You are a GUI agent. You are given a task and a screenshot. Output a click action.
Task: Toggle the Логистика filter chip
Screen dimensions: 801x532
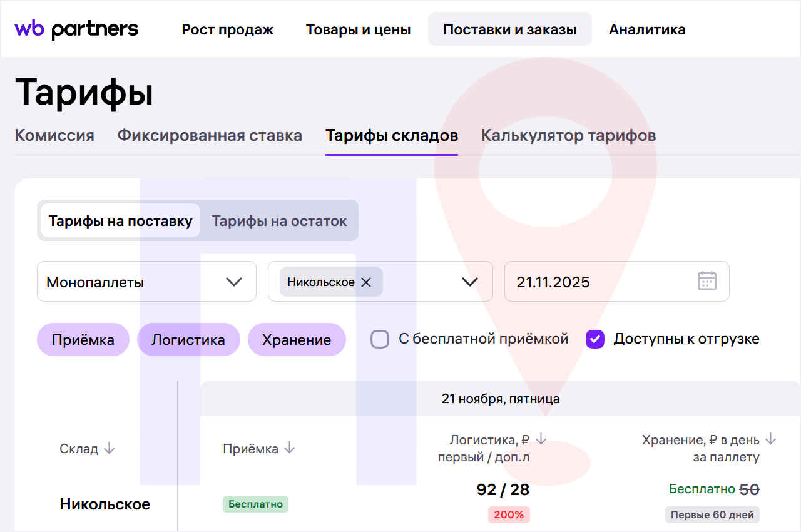188,339
